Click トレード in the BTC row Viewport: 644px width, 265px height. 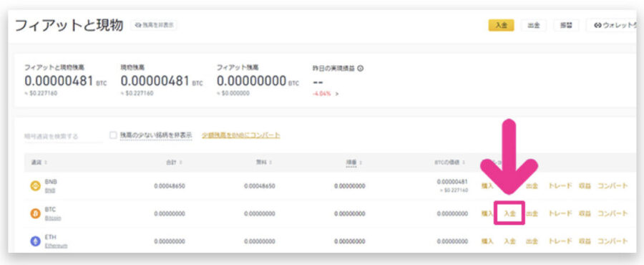click(x=560, y=213)
